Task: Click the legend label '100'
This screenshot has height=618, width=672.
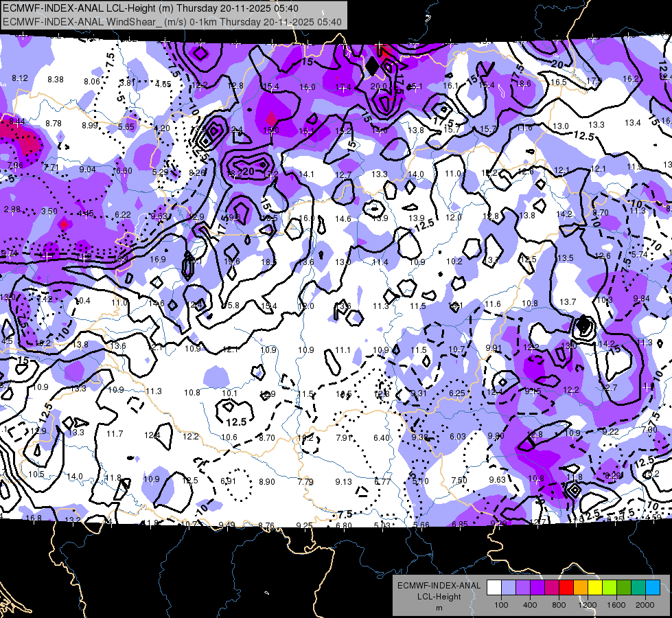Action: tap(501, 605)
